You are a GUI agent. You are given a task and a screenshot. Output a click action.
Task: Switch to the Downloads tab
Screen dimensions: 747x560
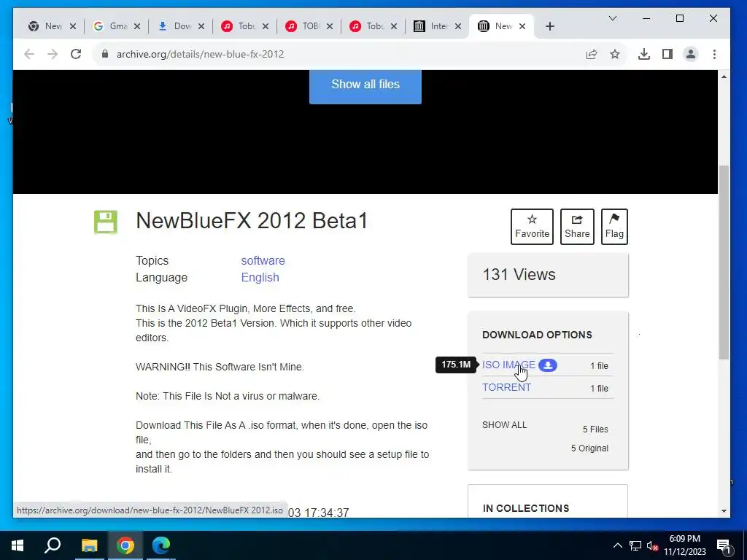click(x=180, y=26)
